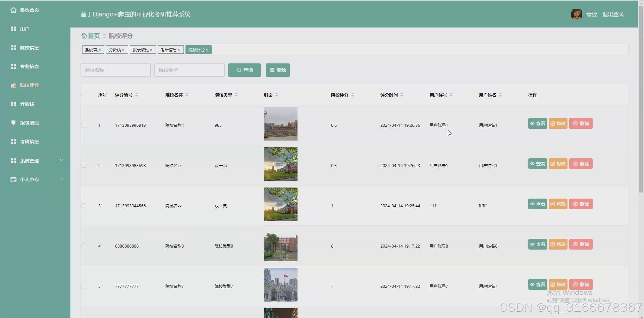View record 1713093944566 with 查看
The width and height of the screenshot is (644, 318).
coord(538,204)
